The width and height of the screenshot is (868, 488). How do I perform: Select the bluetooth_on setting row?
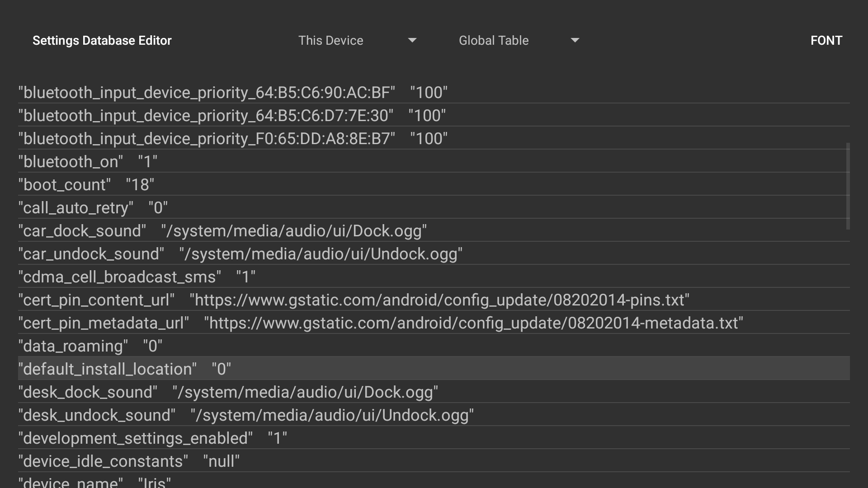pos(88,161)
